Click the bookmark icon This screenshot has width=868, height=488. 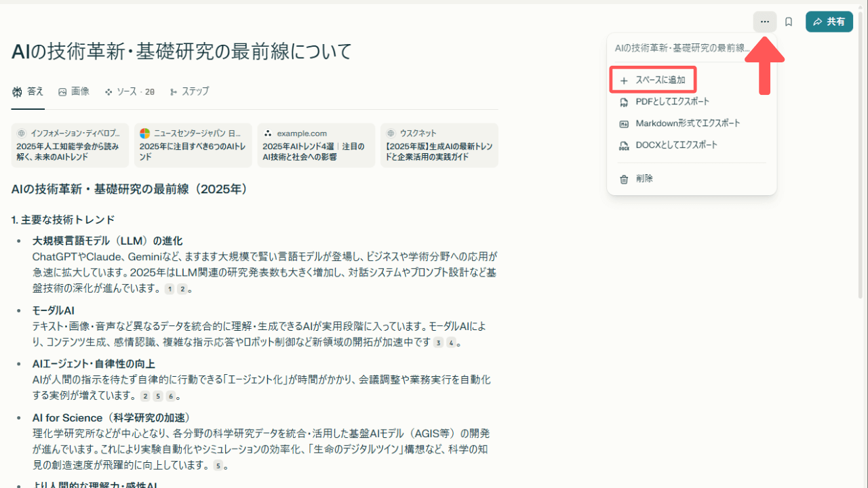coord(789,22)
